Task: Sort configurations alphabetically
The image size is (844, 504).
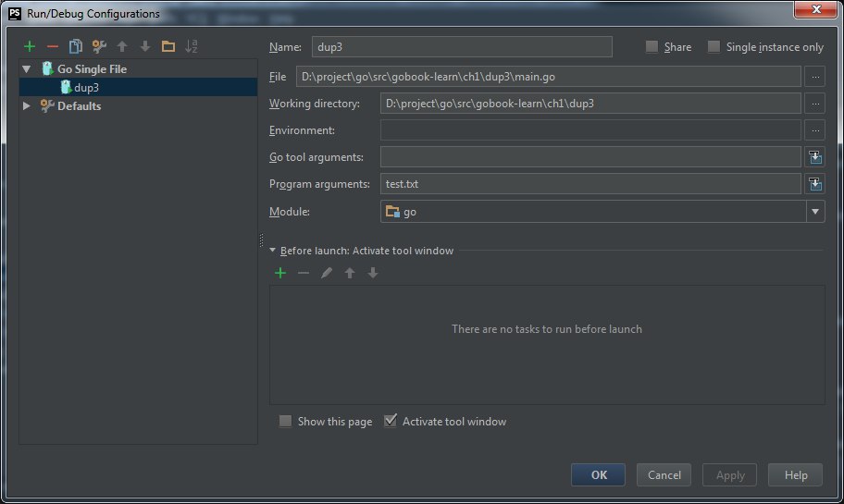Action: pyautogui.click(x=192, y=46)
